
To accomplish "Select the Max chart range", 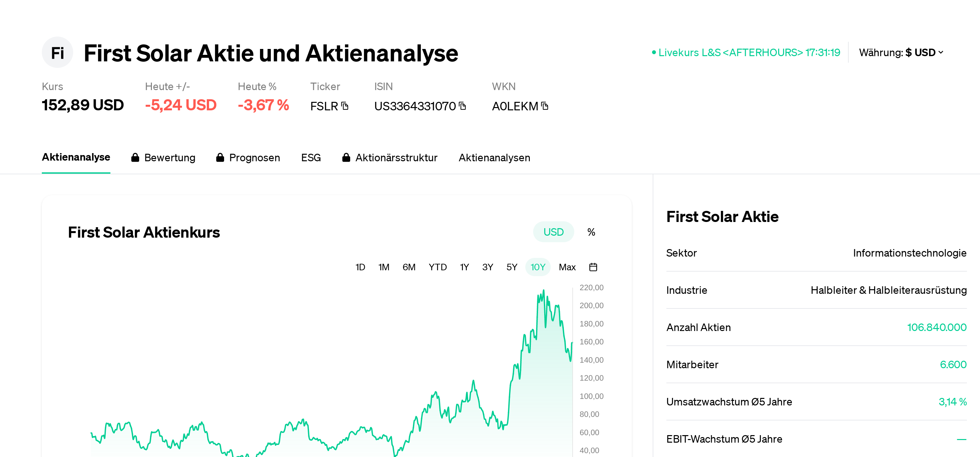I will pos(567,267).
